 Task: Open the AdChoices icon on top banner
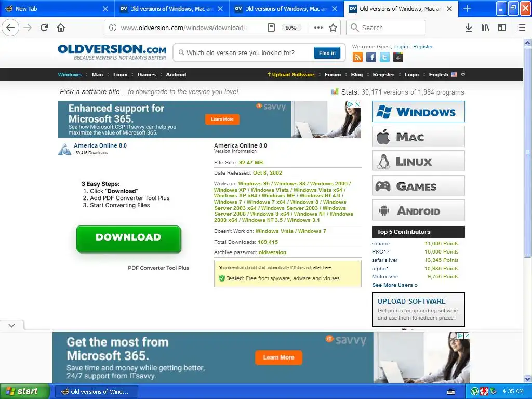coord(351,104)
